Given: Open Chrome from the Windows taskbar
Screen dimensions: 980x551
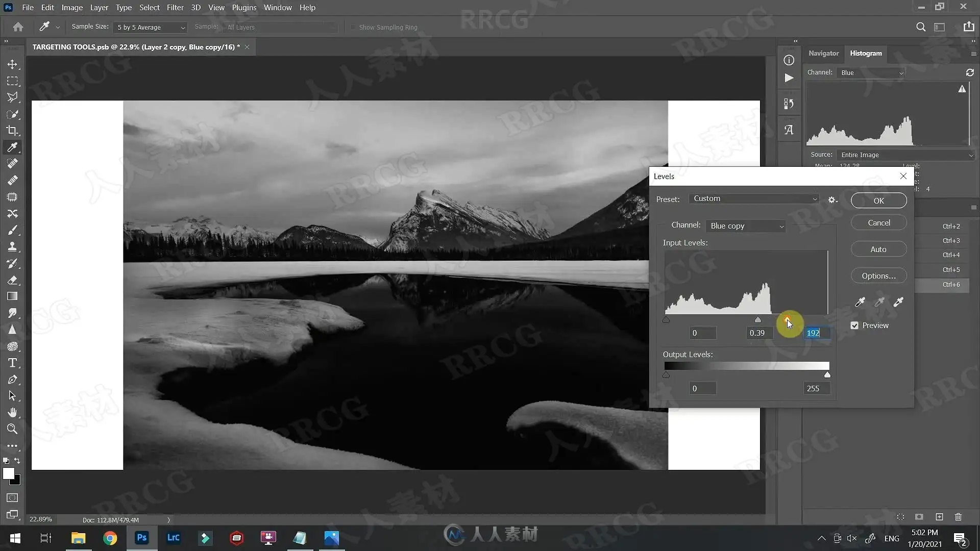Looking at the screenshot, I should click(110, 538).
